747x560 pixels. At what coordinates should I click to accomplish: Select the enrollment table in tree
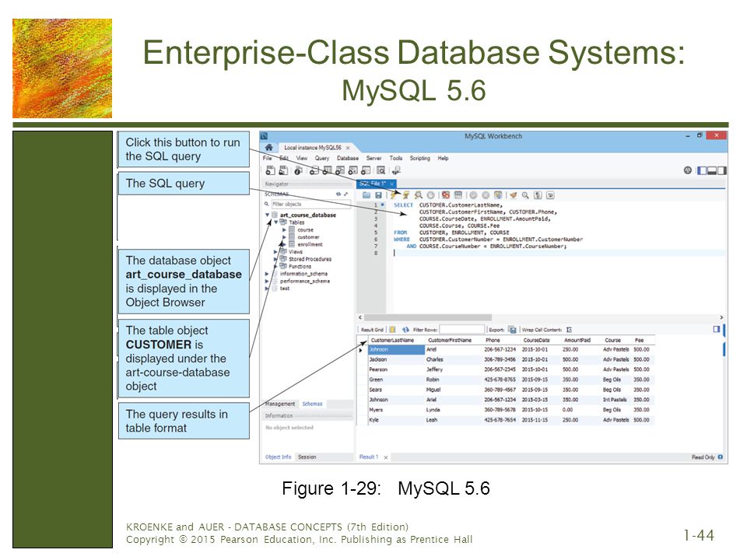point(310,245)
